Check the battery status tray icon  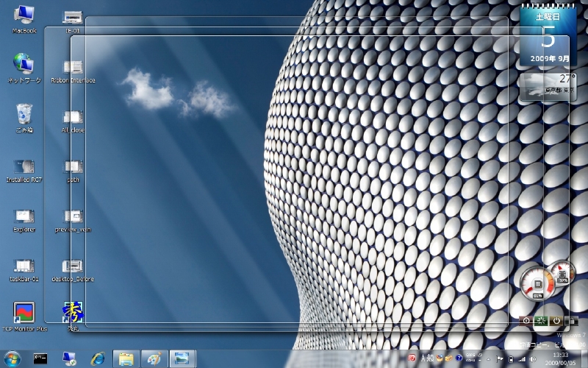511,359
